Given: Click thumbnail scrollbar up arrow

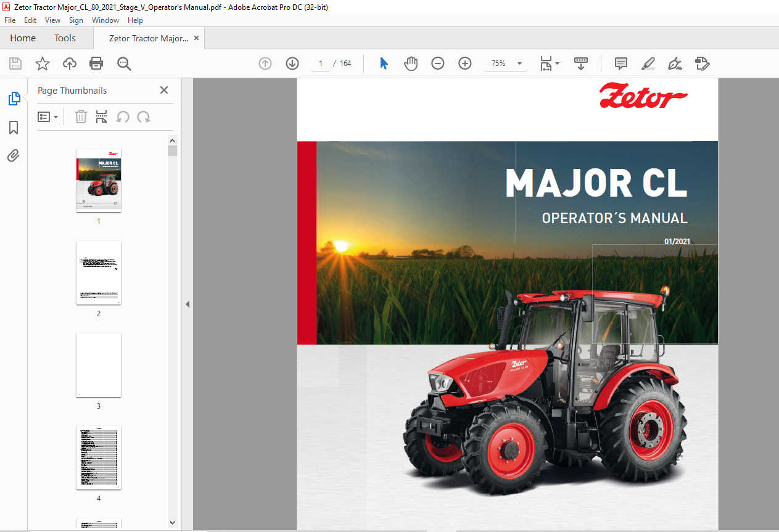Looking at the screenshot, I should coord(173,141).
